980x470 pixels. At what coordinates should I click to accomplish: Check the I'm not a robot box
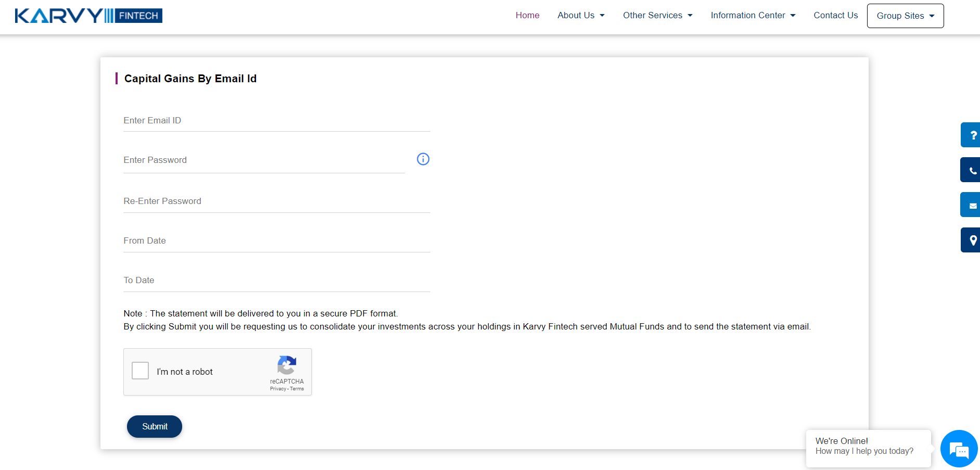(141, 371)
